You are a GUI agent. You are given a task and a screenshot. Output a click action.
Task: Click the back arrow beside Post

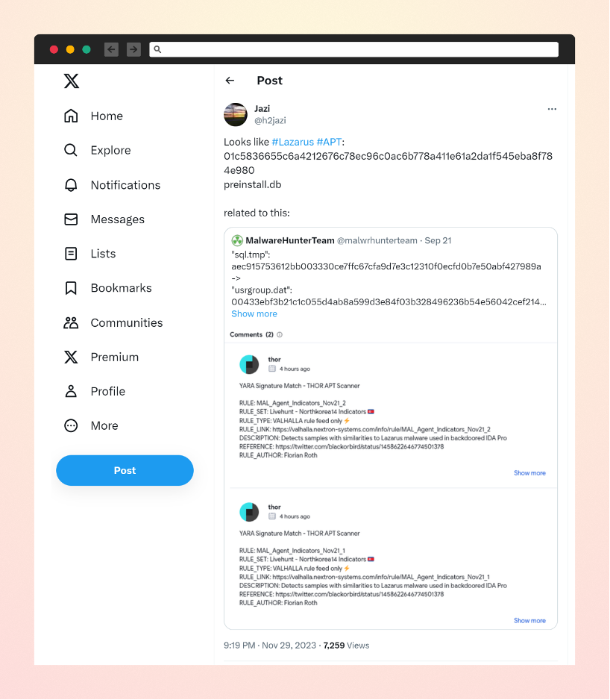230,81
